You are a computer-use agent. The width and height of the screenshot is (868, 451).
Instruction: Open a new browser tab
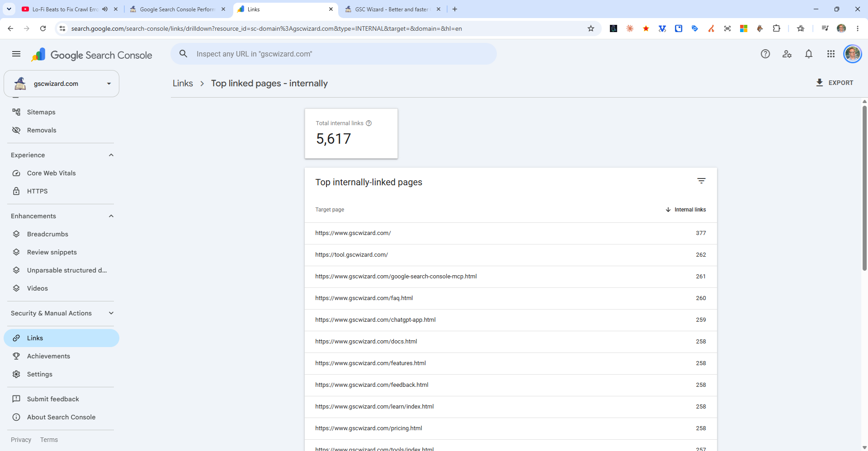tap(455, 9)
